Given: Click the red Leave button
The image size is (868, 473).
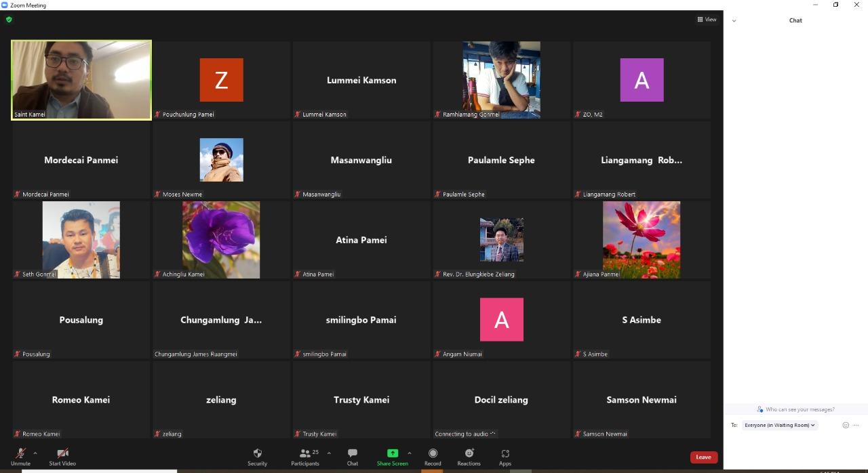Looking at the screenshot, I should tap(703, 457).
